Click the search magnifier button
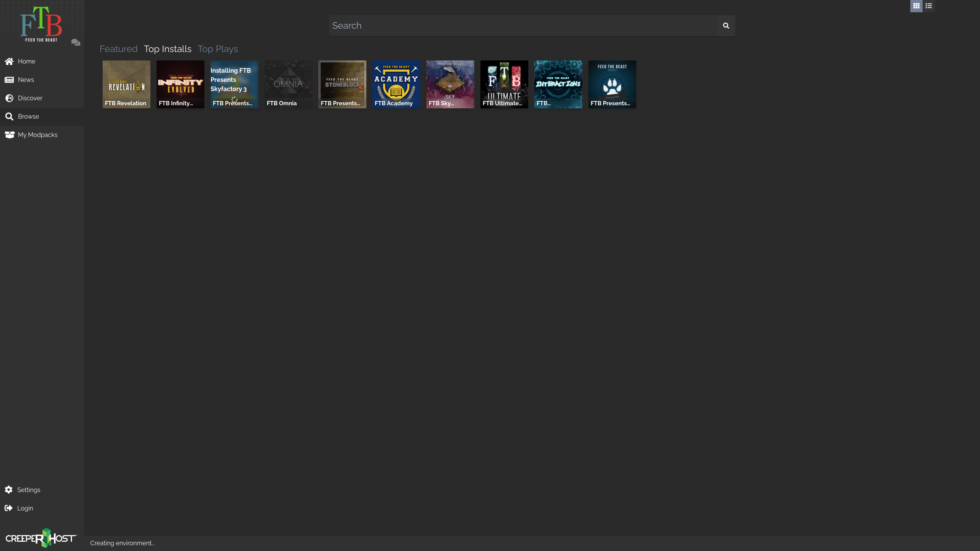This screenshot has width=980, height=551. 726,26
